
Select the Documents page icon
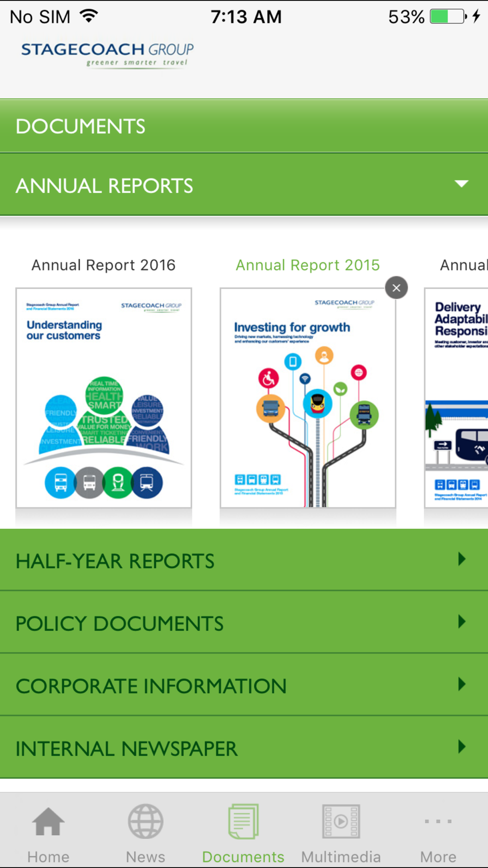(243, 821)
